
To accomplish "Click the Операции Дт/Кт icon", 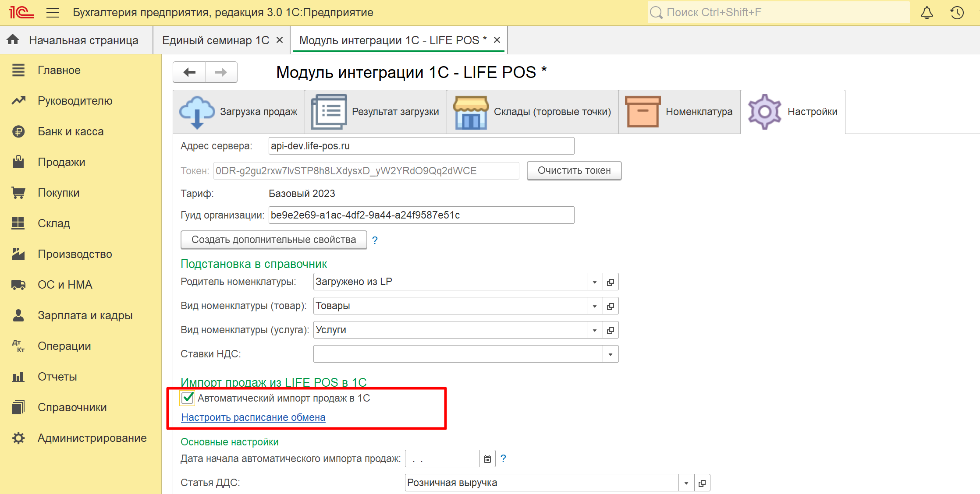I will coord(18,346).
